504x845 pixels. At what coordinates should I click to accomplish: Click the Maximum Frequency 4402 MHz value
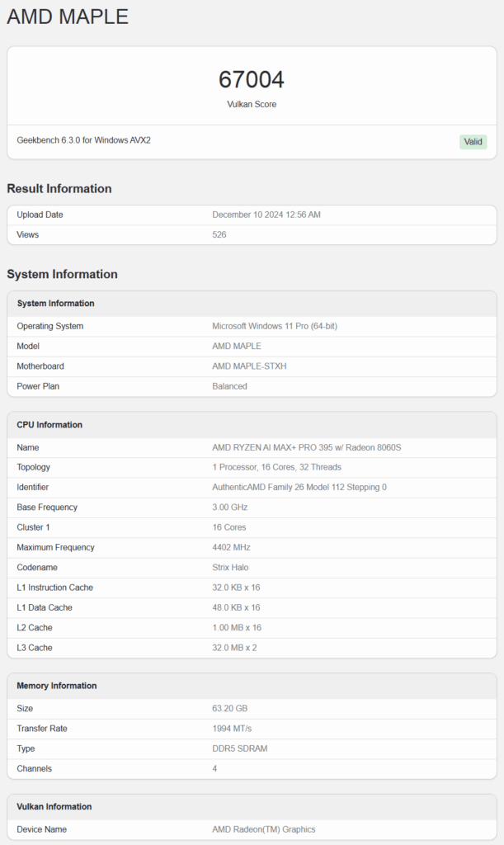231,548
